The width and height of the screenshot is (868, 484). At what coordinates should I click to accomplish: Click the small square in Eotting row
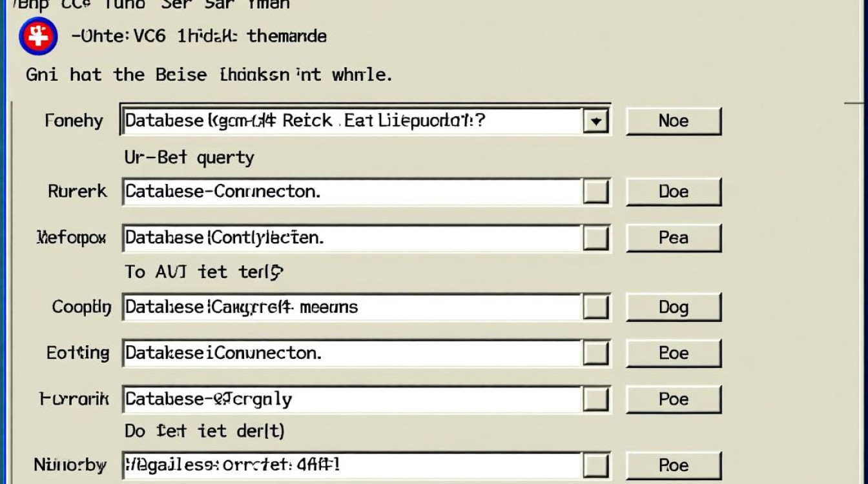(x=595, y=353)
